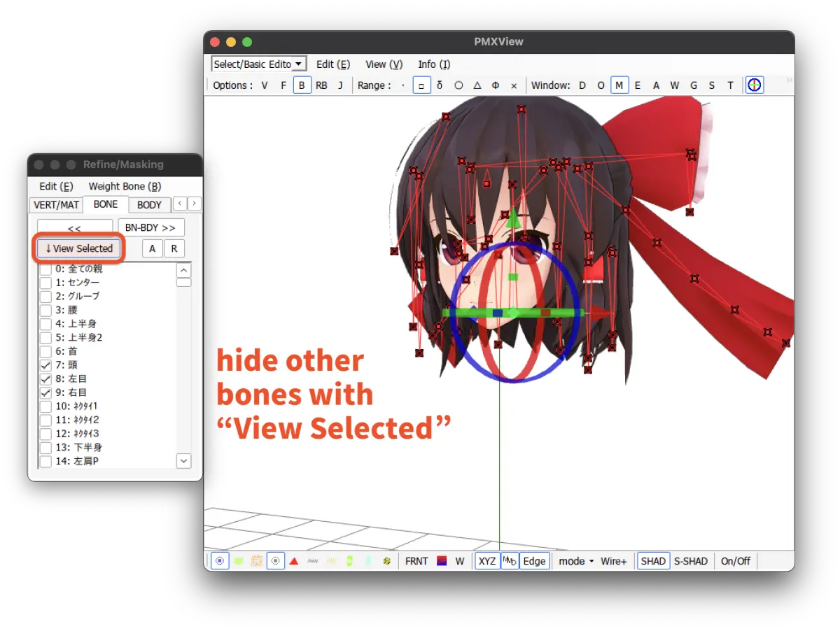Toggle rigid body option RB
Viewport: 840px width, 631px height.
coord(321,85)
